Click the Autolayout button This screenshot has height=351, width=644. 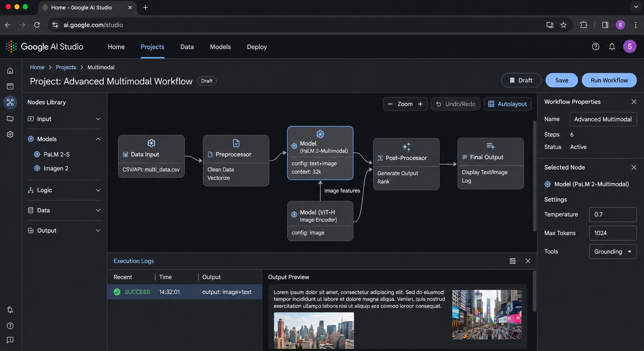pos(508,104)
